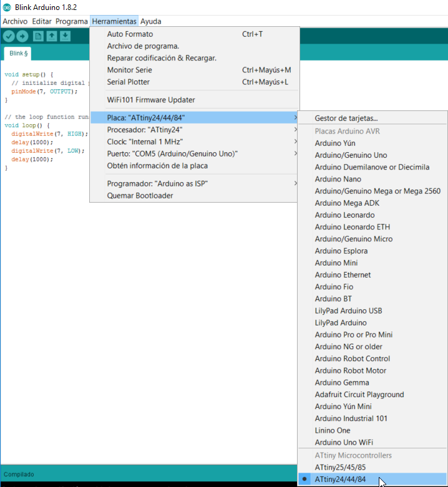The image size is (448, 487).
Task: Select Arduino Mini board
Action: click(373, 263)
